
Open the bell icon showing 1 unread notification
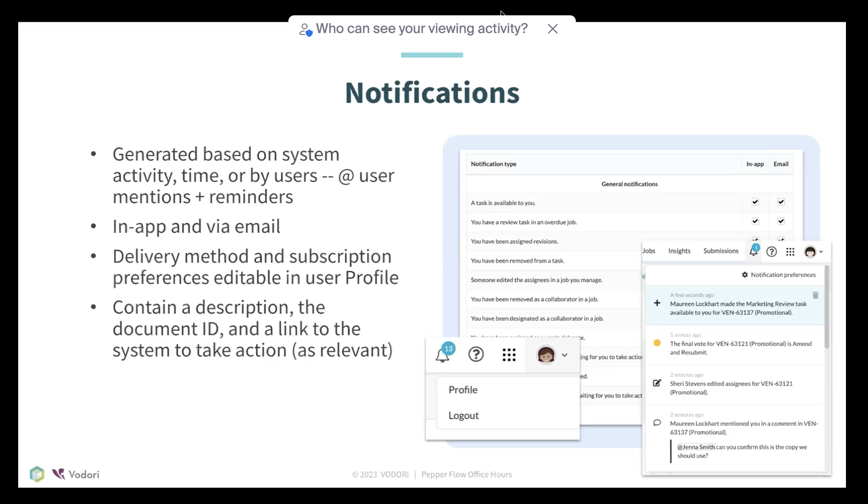[754, 251]
